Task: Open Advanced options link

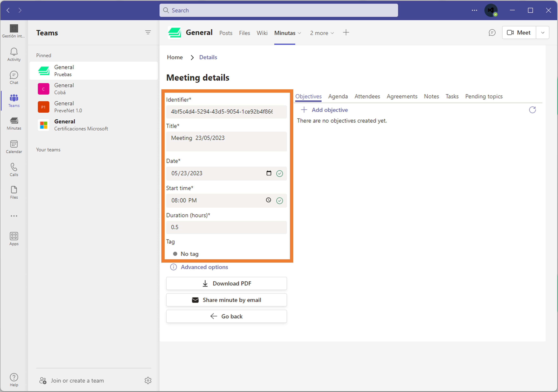Action: point(204,267)
